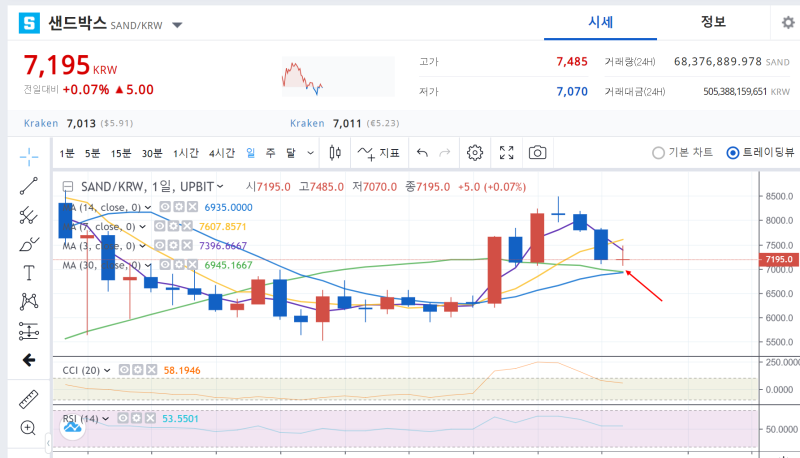Toggle visibility of MA 14 indicator

[165, 207]
